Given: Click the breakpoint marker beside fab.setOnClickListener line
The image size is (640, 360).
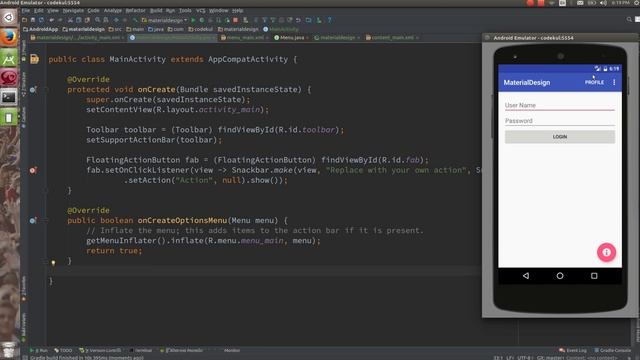Looking at the screenshot, I should point(33,170).
